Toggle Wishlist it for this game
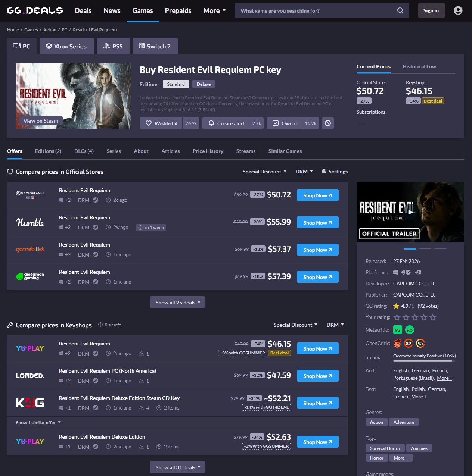This screenshot has height=476, width=472. 161,123
